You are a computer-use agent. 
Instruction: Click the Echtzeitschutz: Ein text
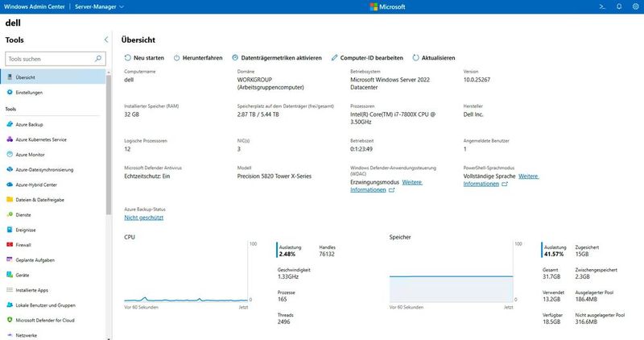[x=147, y=176]
